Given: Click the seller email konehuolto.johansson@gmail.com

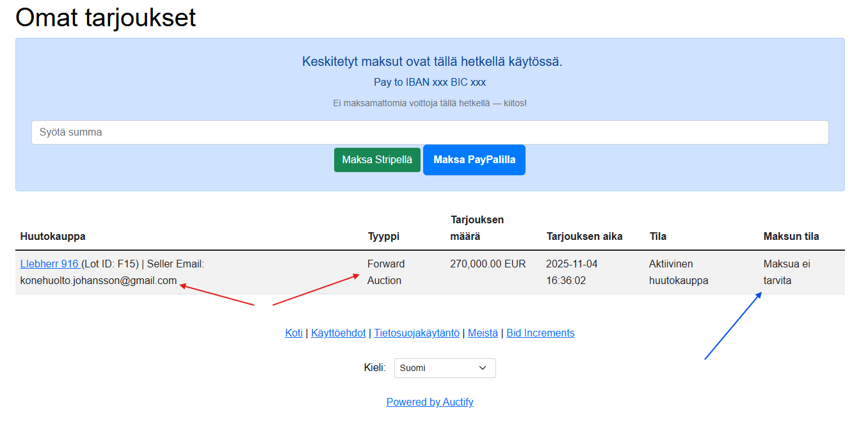Looking at the screenshot, I should (x=99, y=280).
